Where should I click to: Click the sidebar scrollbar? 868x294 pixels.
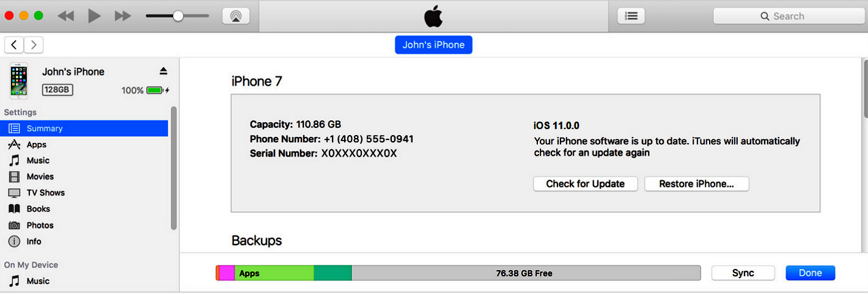click(x=174, y=168)
